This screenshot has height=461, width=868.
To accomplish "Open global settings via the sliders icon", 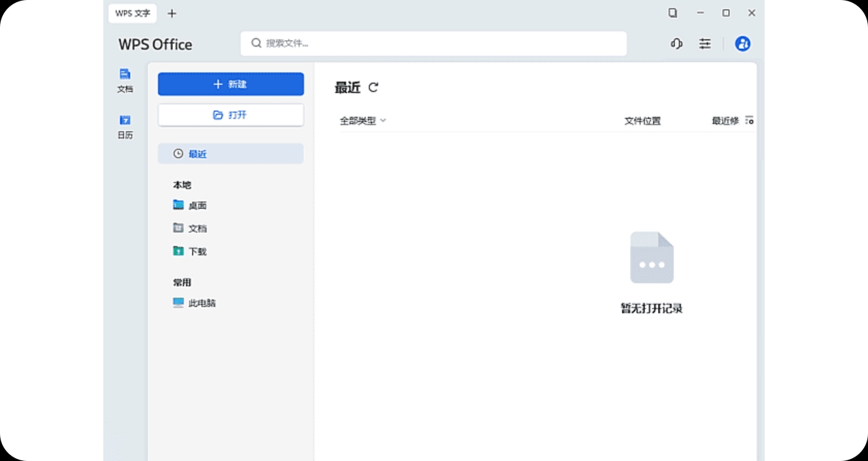I will 705,43.
